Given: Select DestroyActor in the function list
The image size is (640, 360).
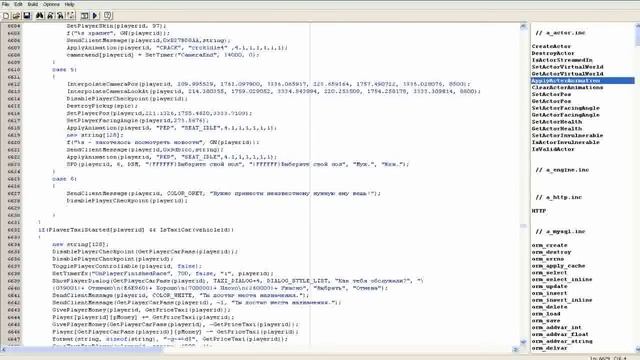Looking at the screenshot, I should 553,53.
